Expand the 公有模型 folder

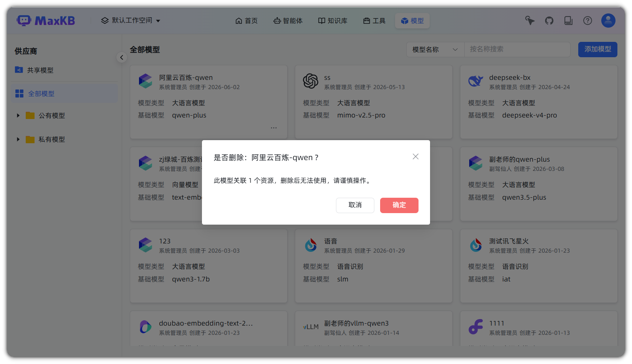coord(18,116)
